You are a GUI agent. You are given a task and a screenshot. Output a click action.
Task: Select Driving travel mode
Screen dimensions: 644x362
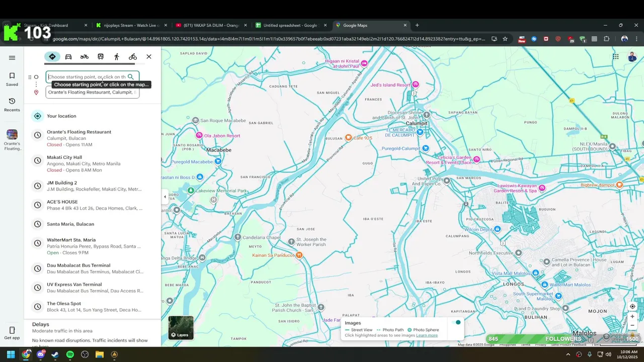[68, 57]
